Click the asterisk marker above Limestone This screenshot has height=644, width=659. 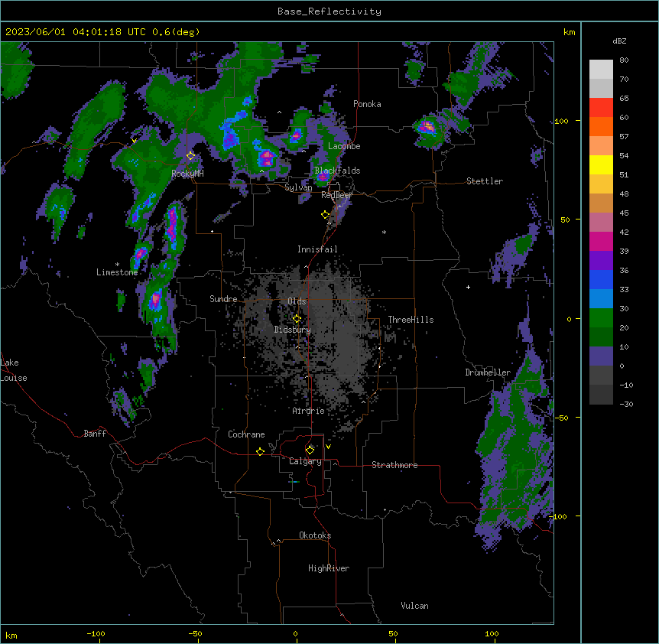tap(117, 265)
